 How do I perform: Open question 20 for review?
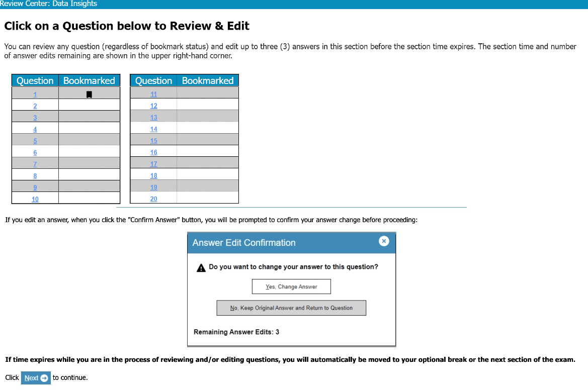tap(153, 199)
